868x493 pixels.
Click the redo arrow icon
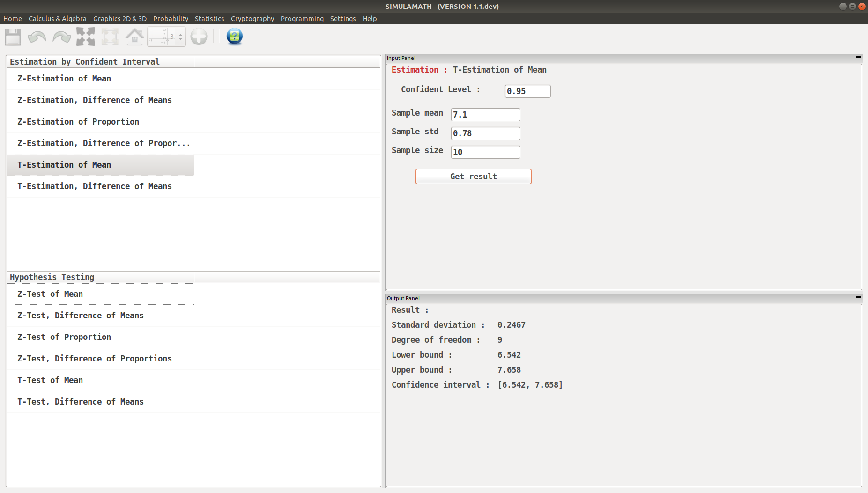61,37
